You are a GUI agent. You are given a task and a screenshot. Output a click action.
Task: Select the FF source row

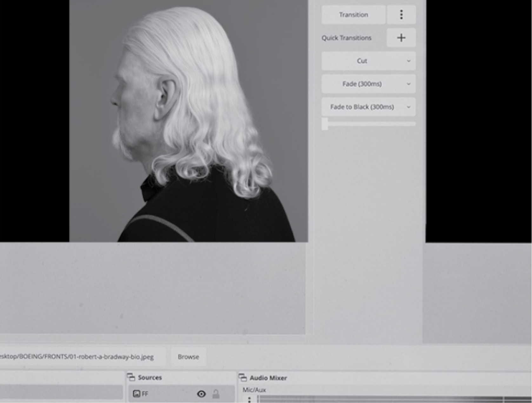click(182, 394)
